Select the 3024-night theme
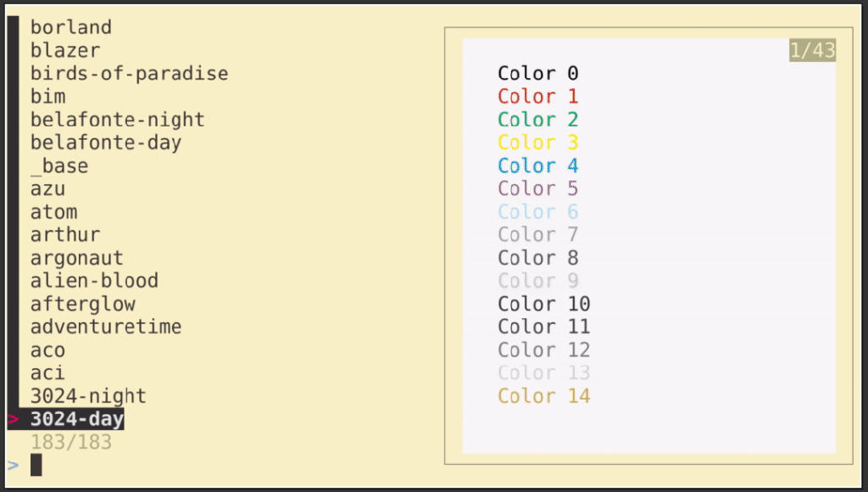 pos(88,396)
